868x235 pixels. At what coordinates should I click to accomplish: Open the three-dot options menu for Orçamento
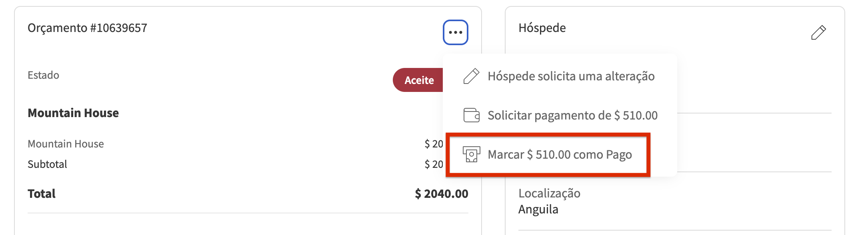click(x=455, y=32)
